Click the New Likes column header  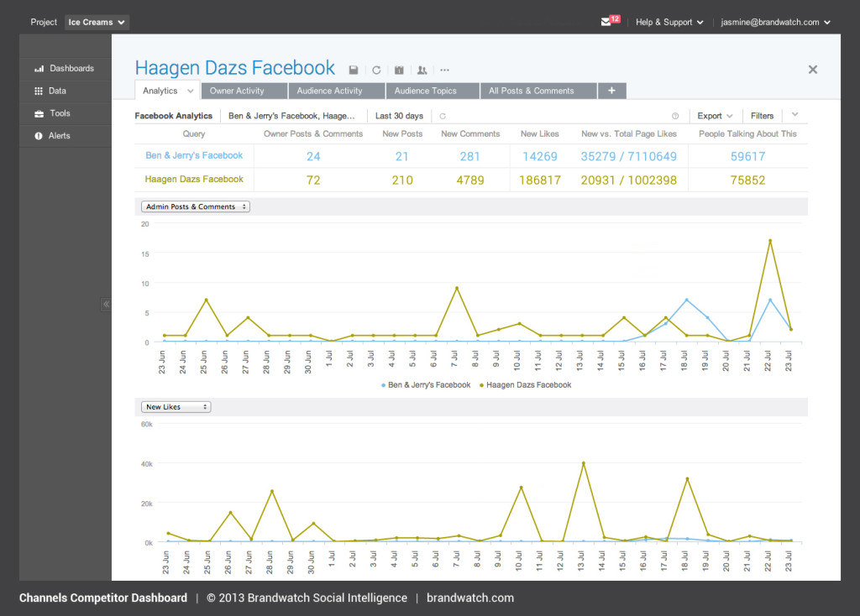540,133
